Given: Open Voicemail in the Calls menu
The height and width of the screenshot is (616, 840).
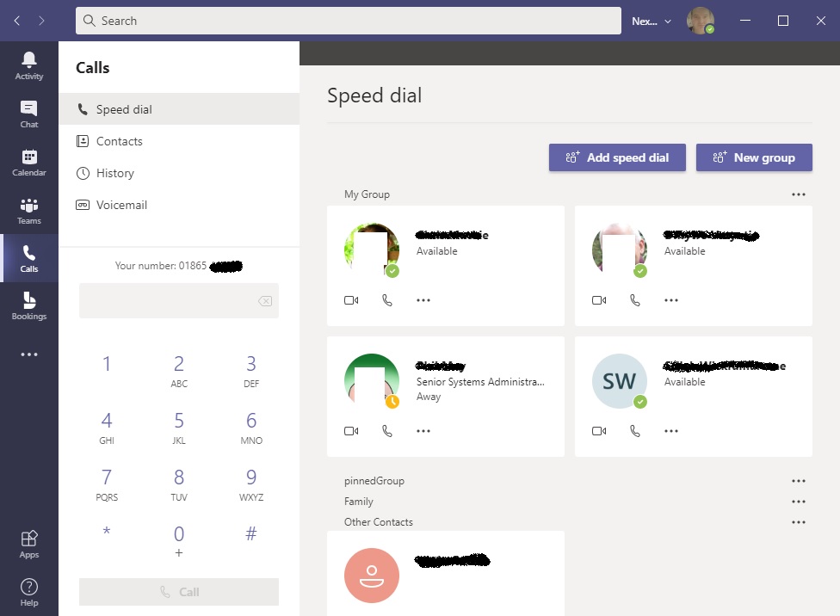Looking at the screenshot, I should tap(121, 205).
